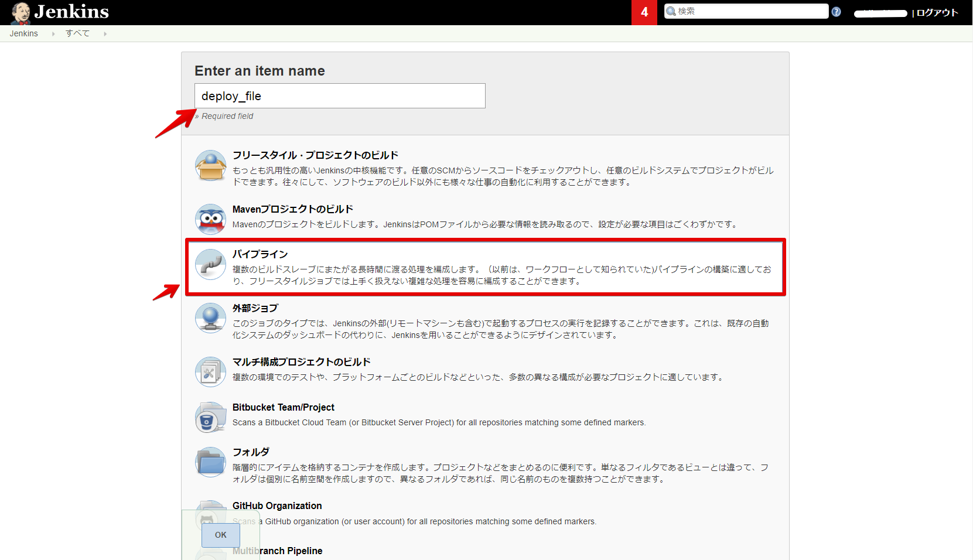
Task: Choose フリースタイル・プロジェクトのビルド title
Action: coord(315,155)
